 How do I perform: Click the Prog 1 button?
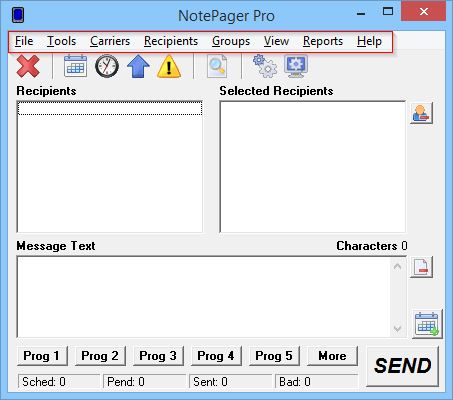point(42,356)
